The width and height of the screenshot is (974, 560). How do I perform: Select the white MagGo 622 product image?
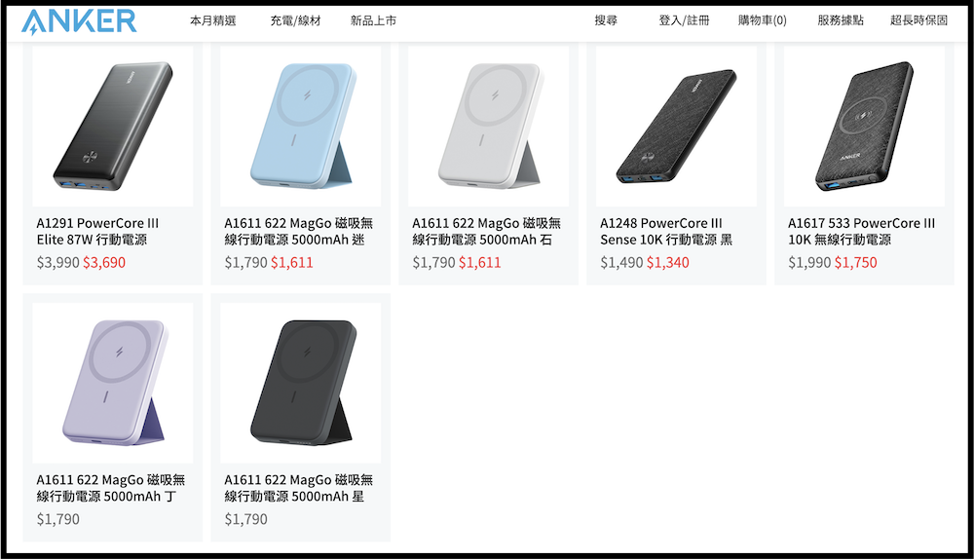click(488, 127)
